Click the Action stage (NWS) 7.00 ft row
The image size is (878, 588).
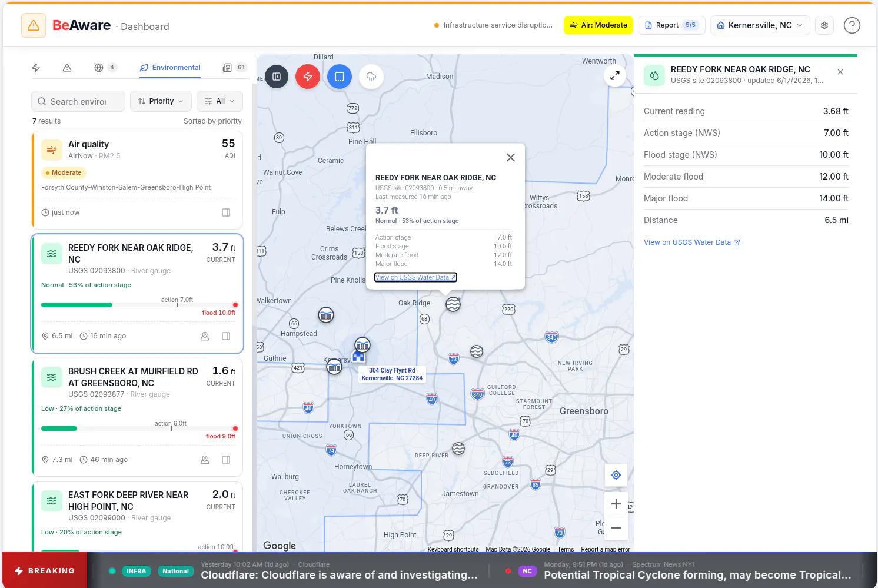746,133
